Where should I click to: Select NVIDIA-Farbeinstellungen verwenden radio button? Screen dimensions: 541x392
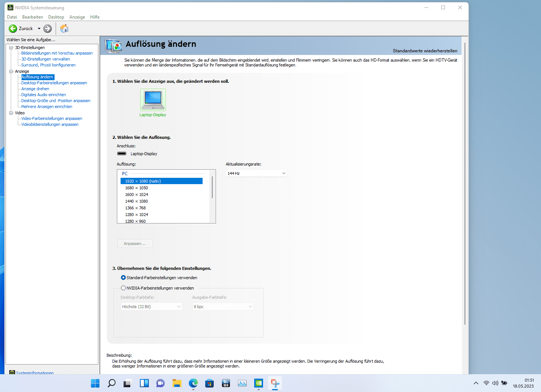[123, 288]
